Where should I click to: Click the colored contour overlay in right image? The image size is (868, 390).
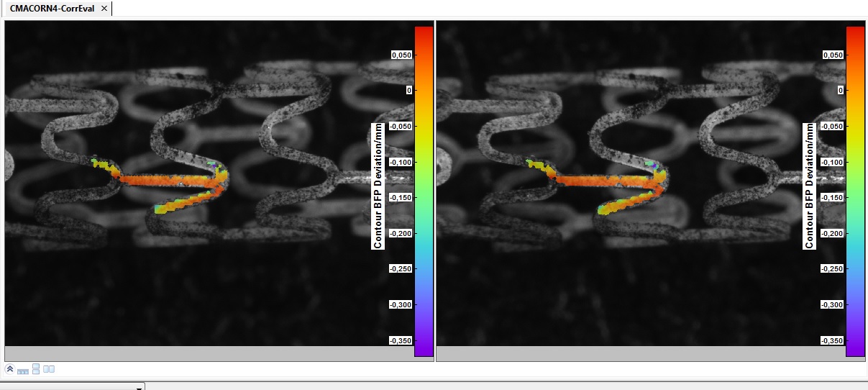point(603,181)
